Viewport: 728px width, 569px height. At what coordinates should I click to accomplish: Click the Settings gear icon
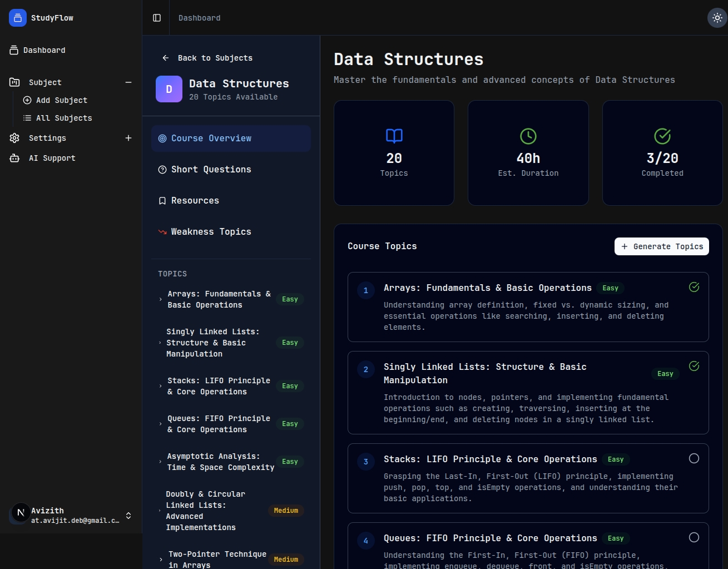pos(14,138)
